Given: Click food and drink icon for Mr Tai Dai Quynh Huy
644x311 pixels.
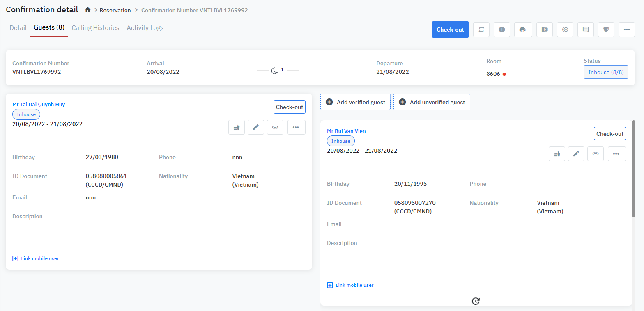Looking at the screenshot, I should tap(236, 127).
